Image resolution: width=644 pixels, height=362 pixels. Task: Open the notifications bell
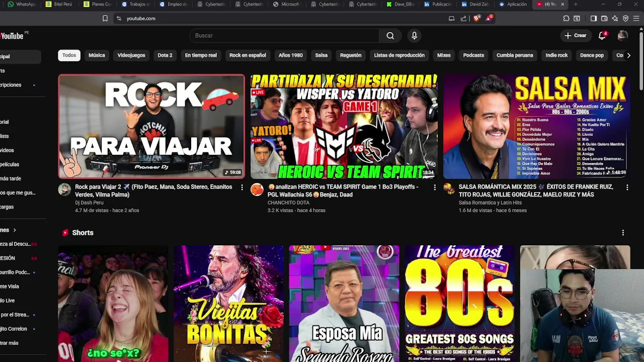[x=602, y=36]
